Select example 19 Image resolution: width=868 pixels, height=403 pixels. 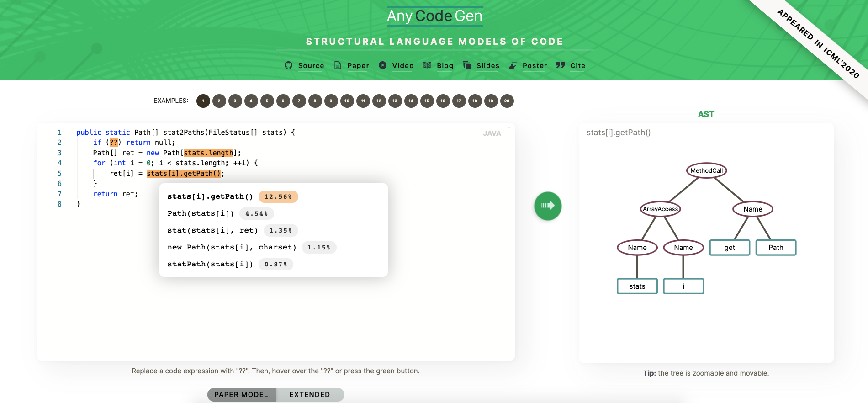click(x=491, y=101)
